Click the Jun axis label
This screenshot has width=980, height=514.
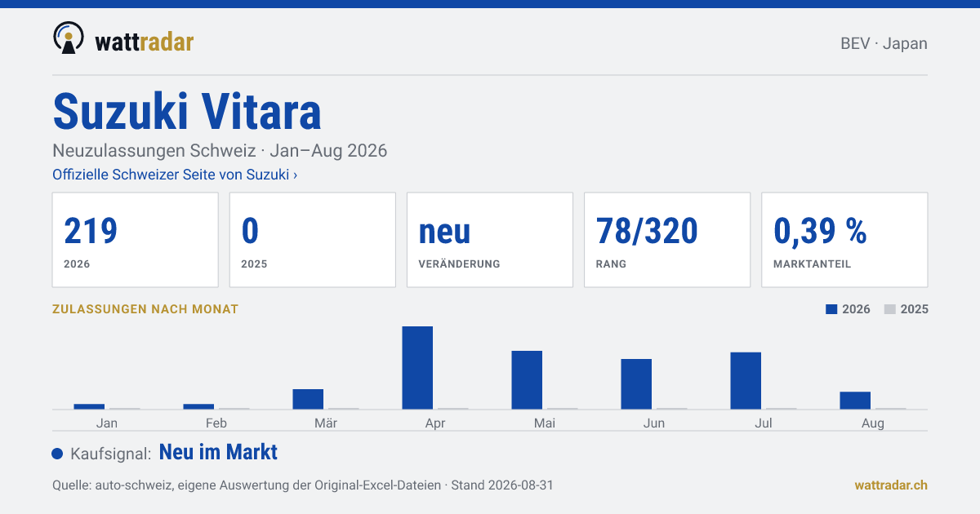(x=654, y=423)
